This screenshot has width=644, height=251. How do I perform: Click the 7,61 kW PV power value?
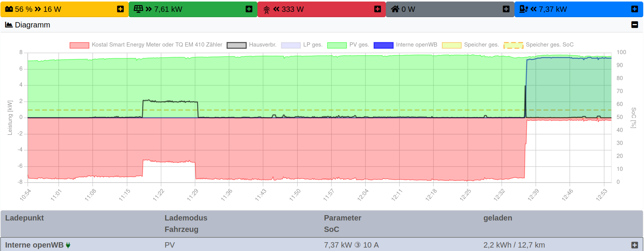(168, 9)
